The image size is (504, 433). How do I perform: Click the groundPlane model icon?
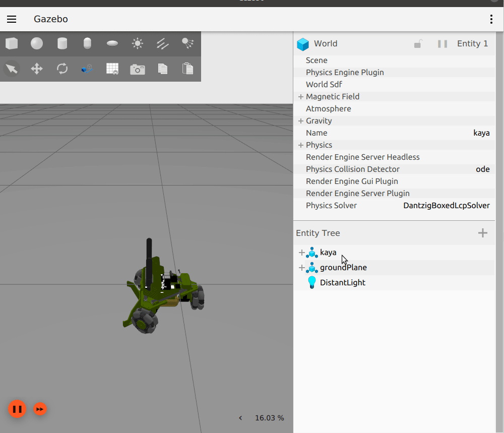coord(312,268)
